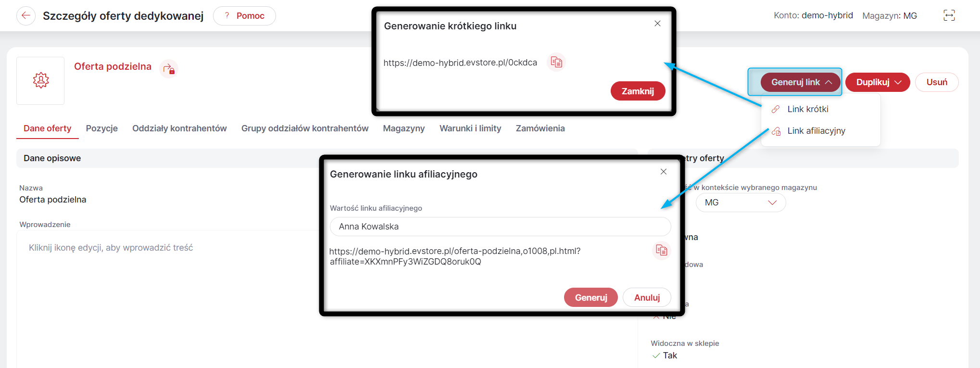Open the Zamówienia tab

tap(540, 128)
